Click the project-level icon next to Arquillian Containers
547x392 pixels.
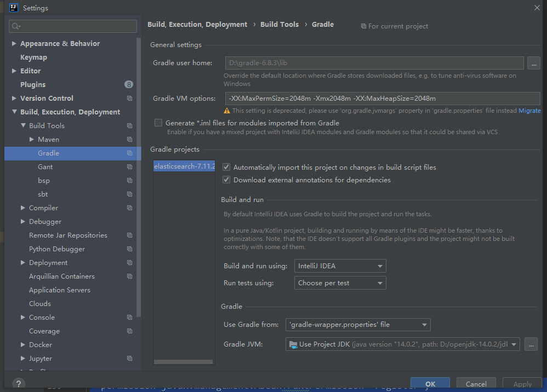tap(129, 276)
